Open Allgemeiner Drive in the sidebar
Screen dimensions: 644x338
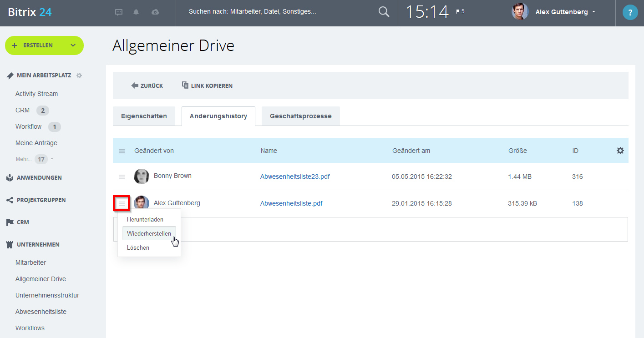pos(41,278)
